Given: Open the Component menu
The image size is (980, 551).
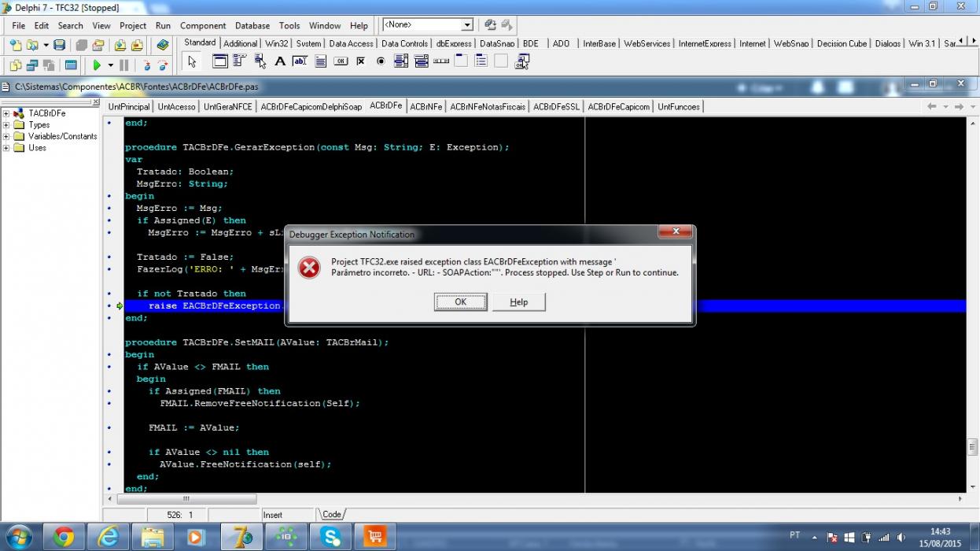Looking at the screenshot, I should click(203, 25).
